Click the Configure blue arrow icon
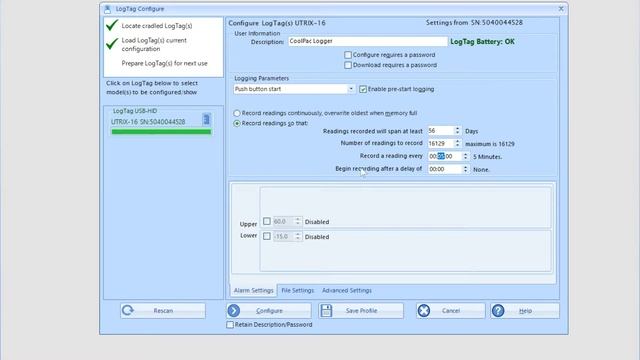640x360 pixels. coord(234,311)
